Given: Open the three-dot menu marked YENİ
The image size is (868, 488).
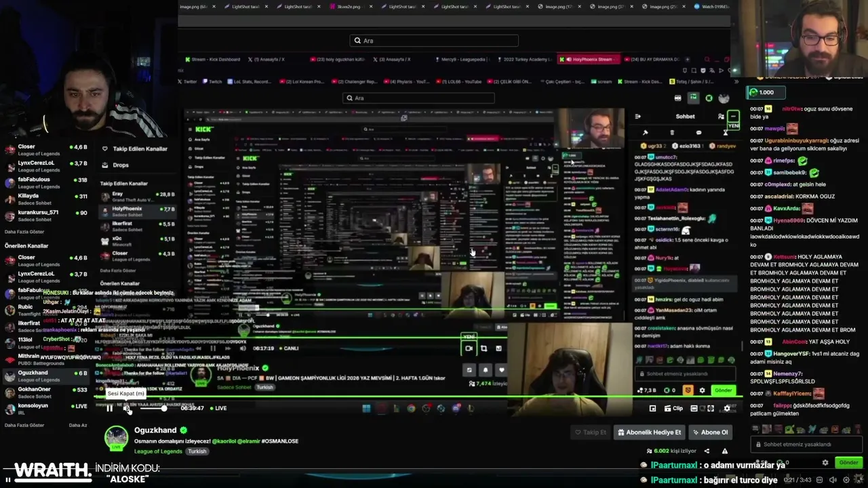Looking at the screenshot, I should tap(733, 117).
